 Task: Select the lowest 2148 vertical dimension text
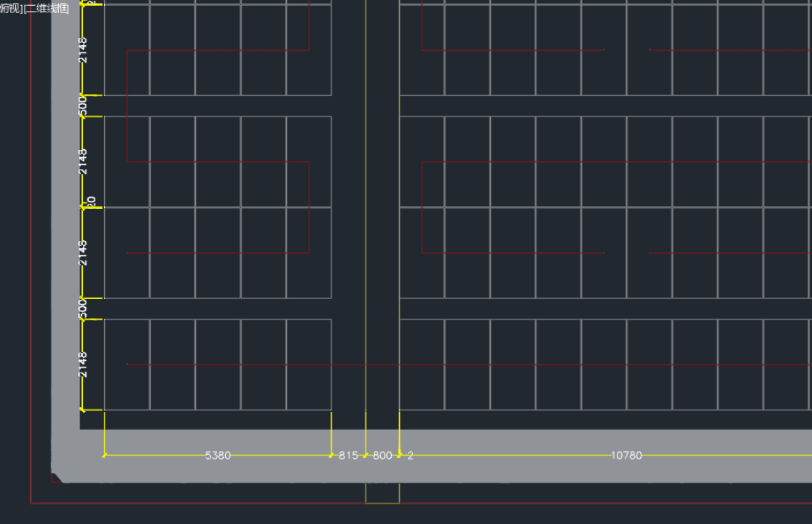[x=83, y=365]
